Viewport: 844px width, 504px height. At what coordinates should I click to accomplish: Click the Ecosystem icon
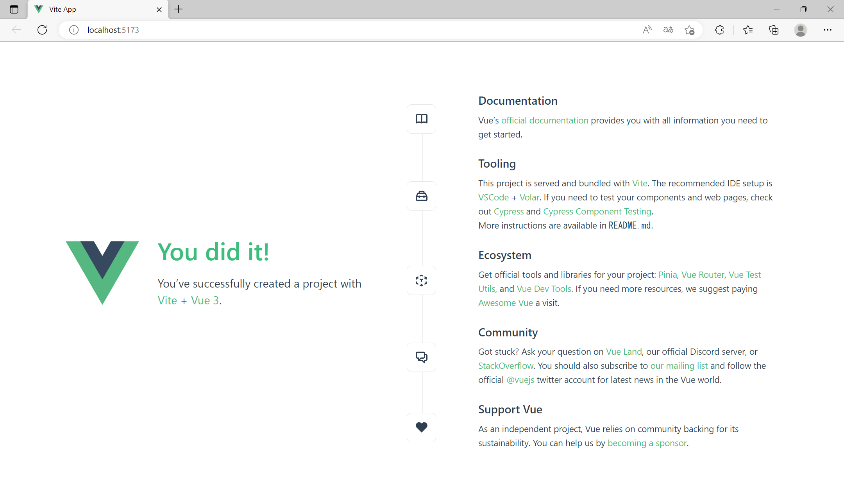pyautogui.click(x=421, y=281)
